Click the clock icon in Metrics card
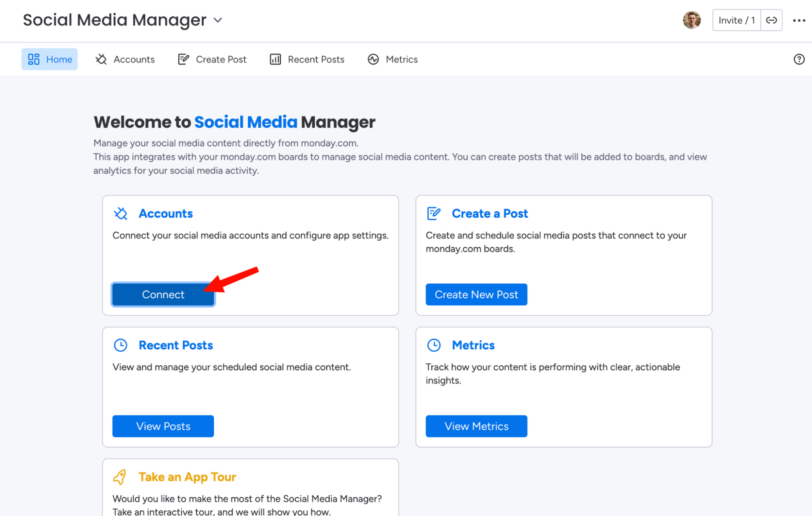 coord(434,345)
